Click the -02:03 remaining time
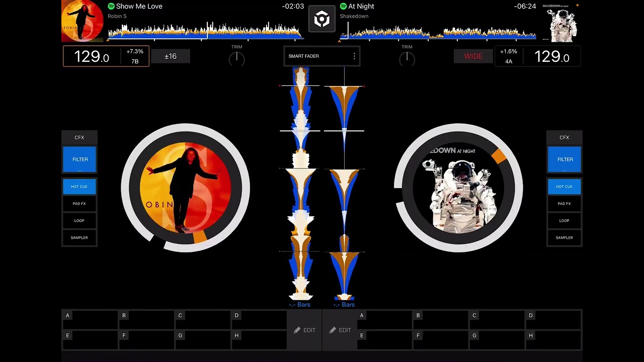This screenshot has width=644, height=362. pos(293,6)
